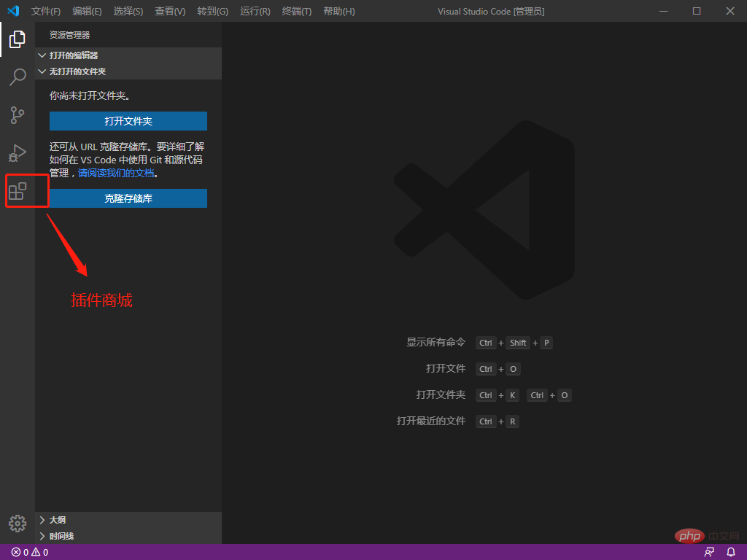
Task: Open the Extensions marketplace icon
Action: pyautogui.click(x=18, y=191)
